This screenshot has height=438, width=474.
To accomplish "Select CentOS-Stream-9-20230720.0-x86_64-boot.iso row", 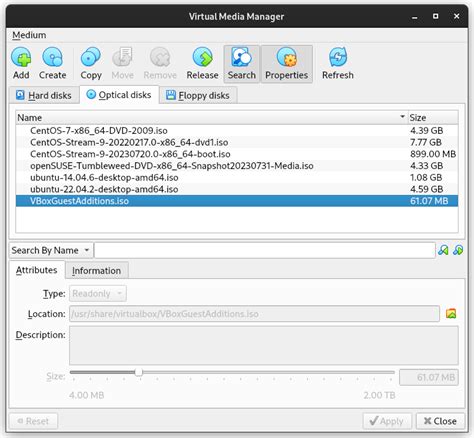I will (237, 154).
